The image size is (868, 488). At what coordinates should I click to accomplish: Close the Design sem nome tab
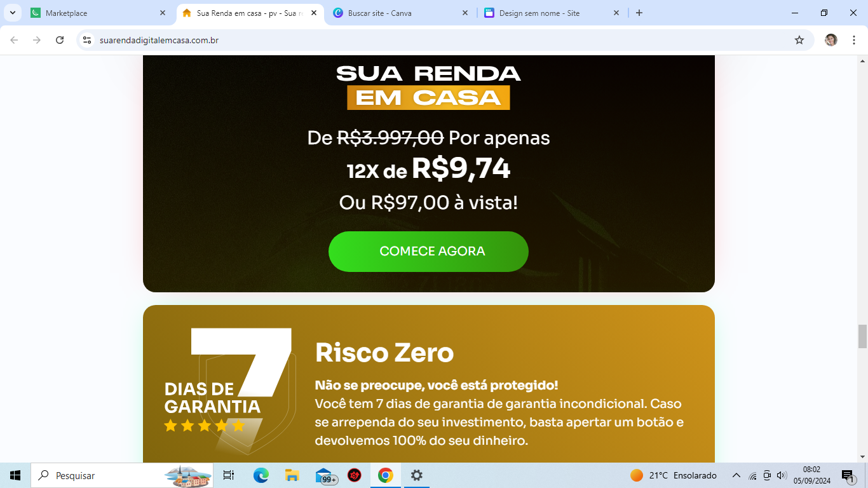[x=616, y=13]
